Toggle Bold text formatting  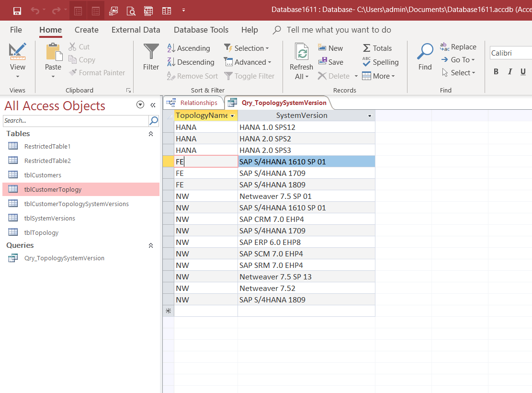point(496,72)
